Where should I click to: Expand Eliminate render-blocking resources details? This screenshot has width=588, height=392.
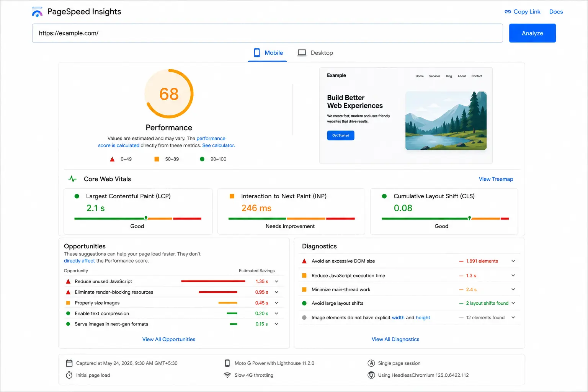[276, 292]
